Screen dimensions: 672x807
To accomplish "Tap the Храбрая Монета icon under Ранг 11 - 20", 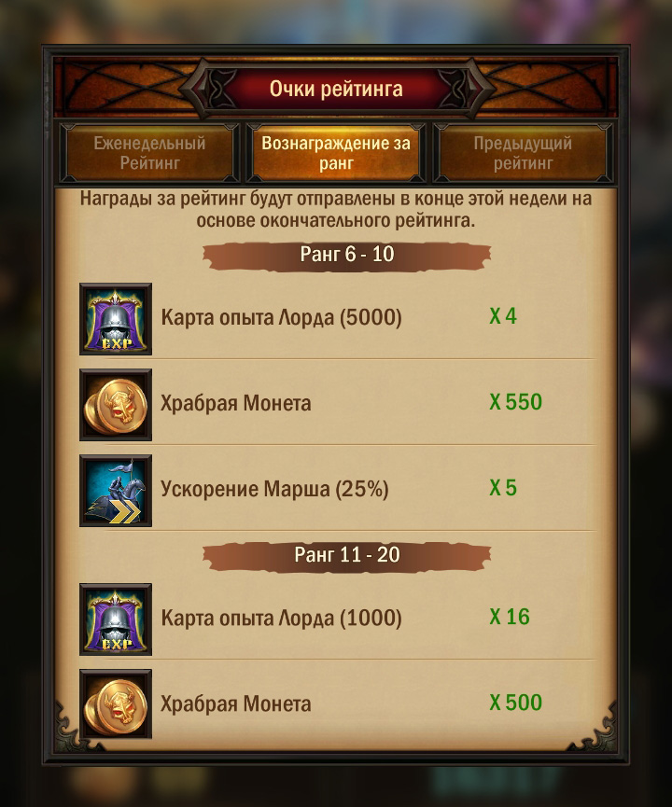I will tap(116, 704).
